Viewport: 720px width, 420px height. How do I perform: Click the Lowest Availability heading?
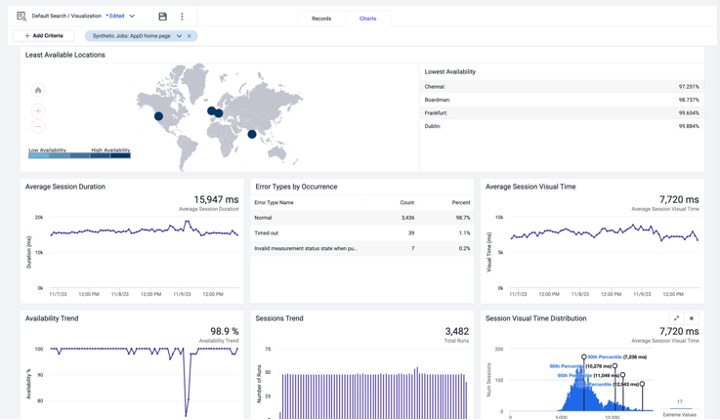(450, 72)
